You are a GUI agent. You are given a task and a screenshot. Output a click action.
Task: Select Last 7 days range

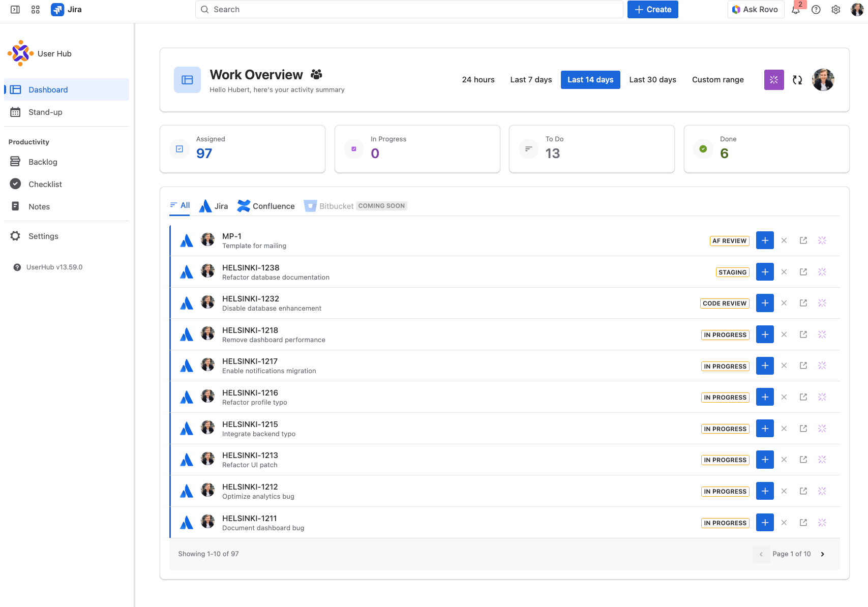coord(531,80)
